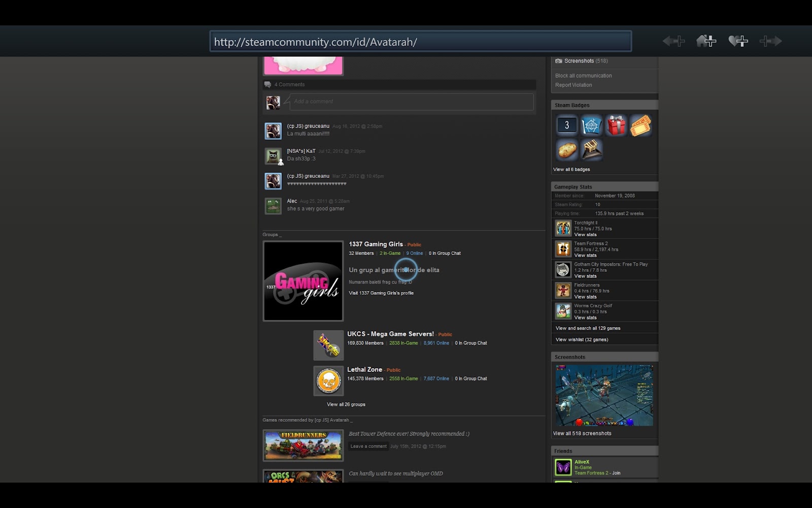This screenshot has width=812, height=508.
Task: Click [NSA*s] KaT's avatar
Action: coord(273,156)
